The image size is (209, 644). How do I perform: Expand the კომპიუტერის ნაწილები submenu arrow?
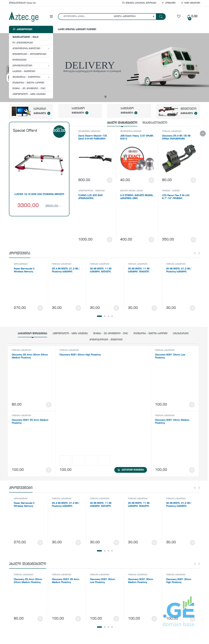point(48,48)
